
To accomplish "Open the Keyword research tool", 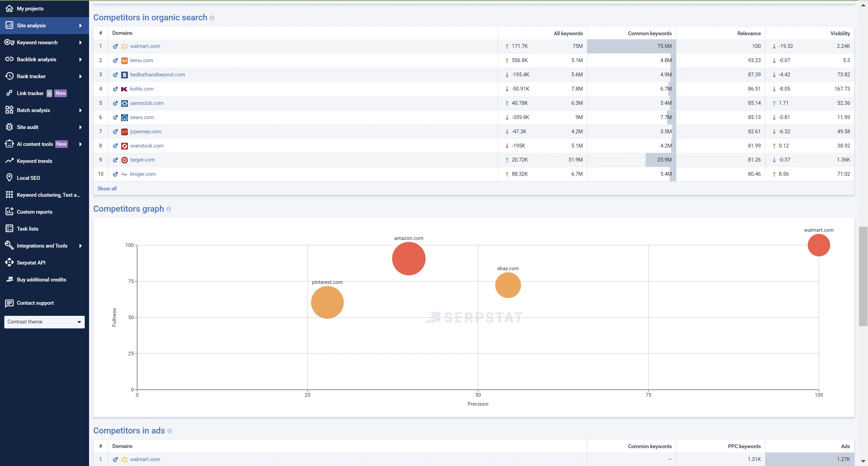I will click(37, 42).
